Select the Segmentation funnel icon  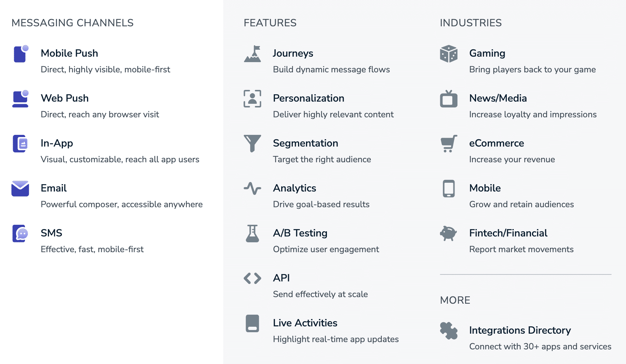(253, 143)
